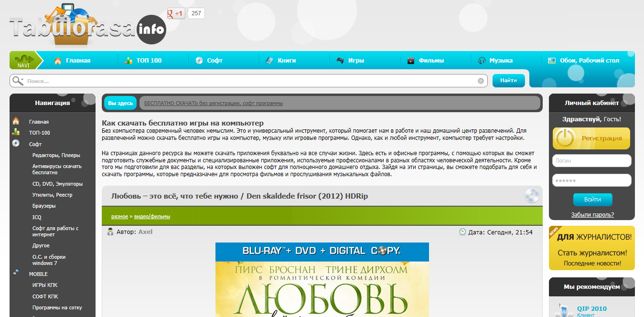Click the разное category link
644x317 pixels.
tap(119, 216)
